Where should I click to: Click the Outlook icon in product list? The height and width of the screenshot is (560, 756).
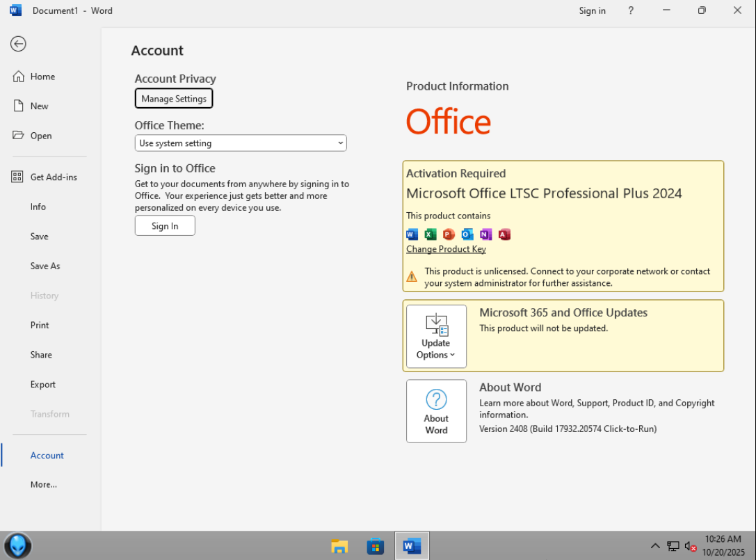click(467, 234)
